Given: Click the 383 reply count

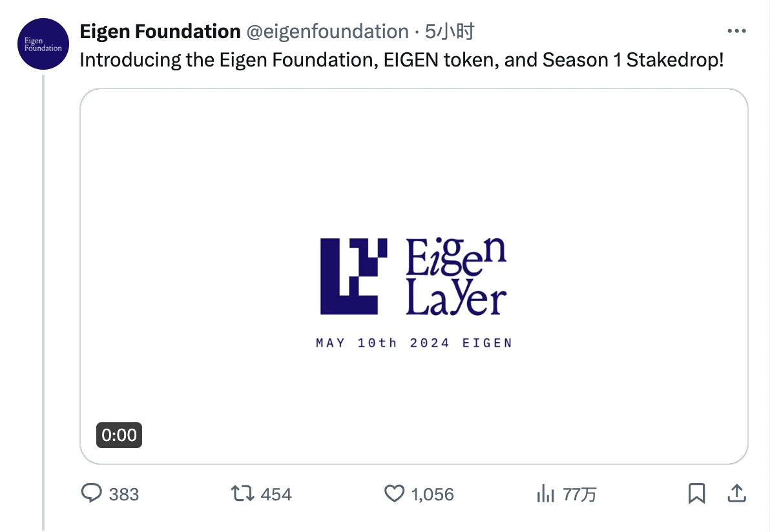Looking at the screenshot, I should 124,494.
